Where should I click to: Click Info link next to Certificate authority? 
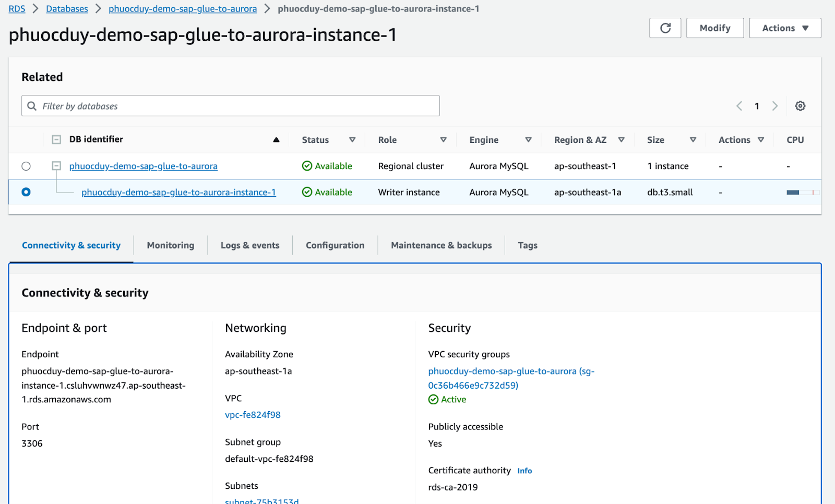point(524,471)
